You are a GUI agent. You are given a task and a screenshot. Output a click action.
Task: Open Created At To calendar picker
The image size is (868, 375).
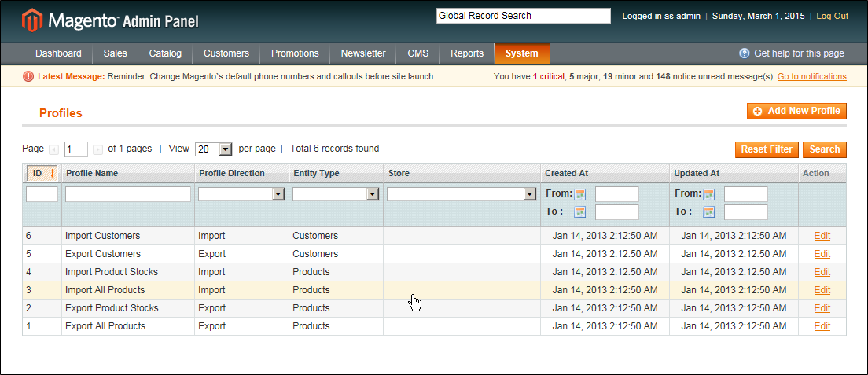(x=579, y=211)
